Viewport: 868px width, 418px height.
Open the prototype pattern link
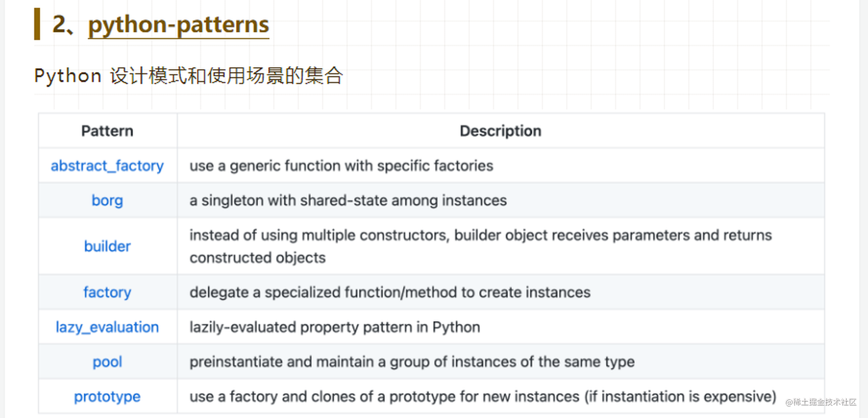pyautogui.click(x=107, y=396)
